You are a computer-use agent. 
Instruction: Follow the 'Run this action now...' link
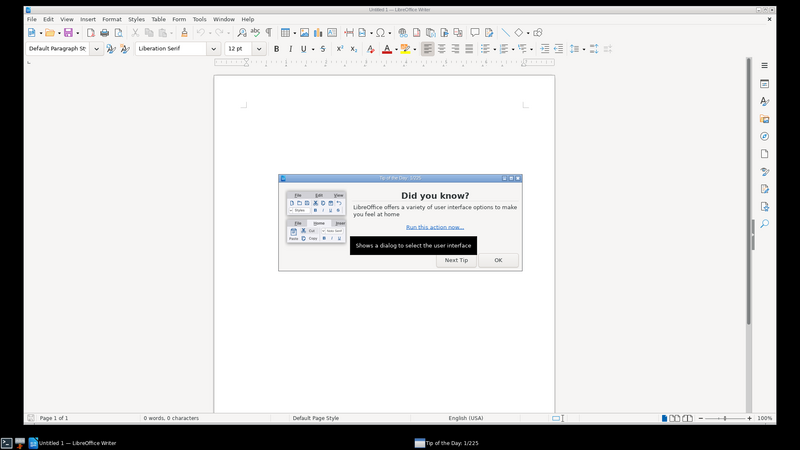pyautogui.click(x=435, y=227)
